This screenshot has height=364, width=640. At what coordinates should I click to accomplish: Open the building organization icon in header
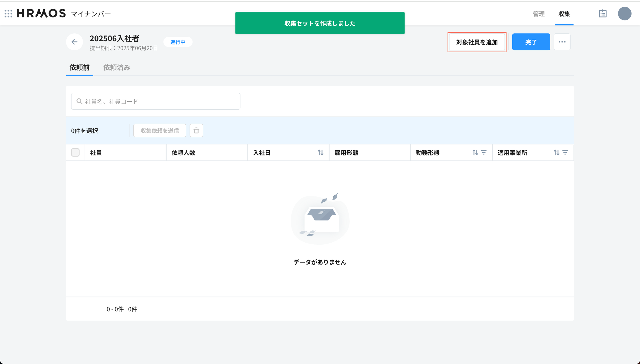coord(602,13)
